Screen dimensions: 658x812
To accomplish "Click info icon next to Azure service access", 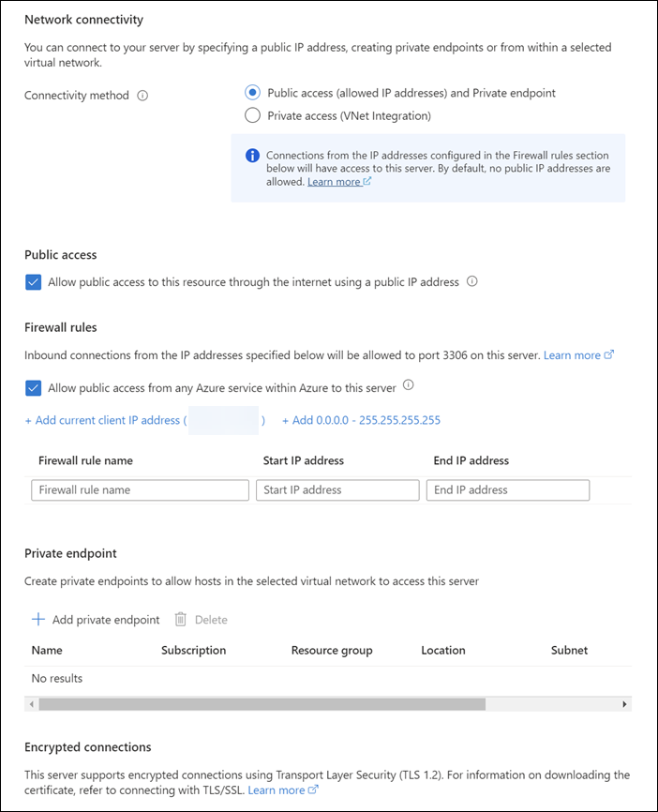I will click(x=409, y=385).
